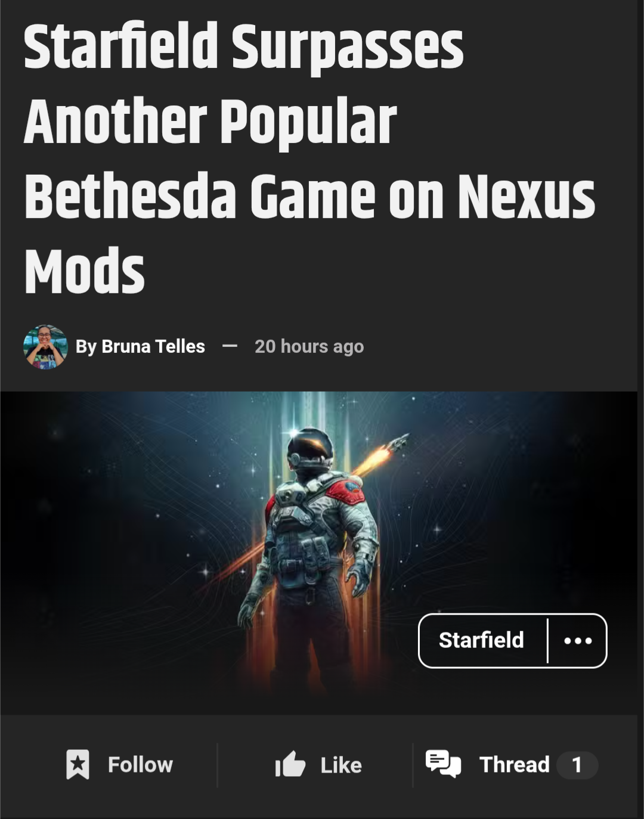Tap the thumbs-up Like icon
Image resolution: width=644 pixels, height=819 pixels.
[290, 765]
